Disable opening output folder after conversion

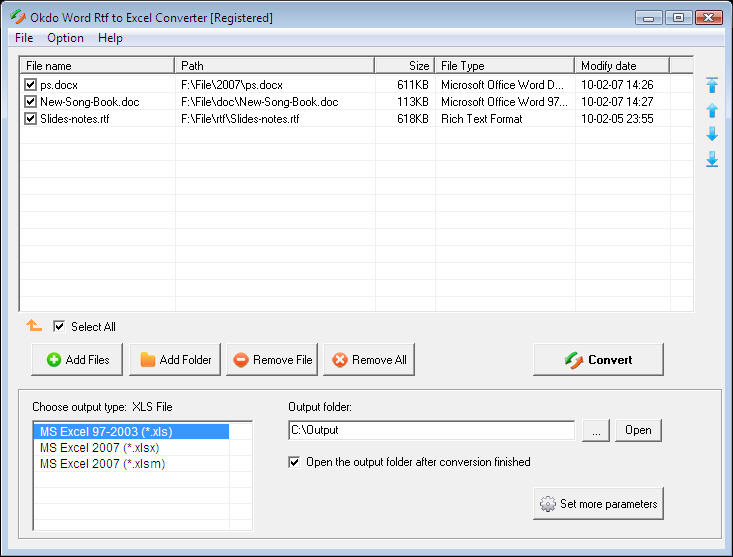point(294,462)
